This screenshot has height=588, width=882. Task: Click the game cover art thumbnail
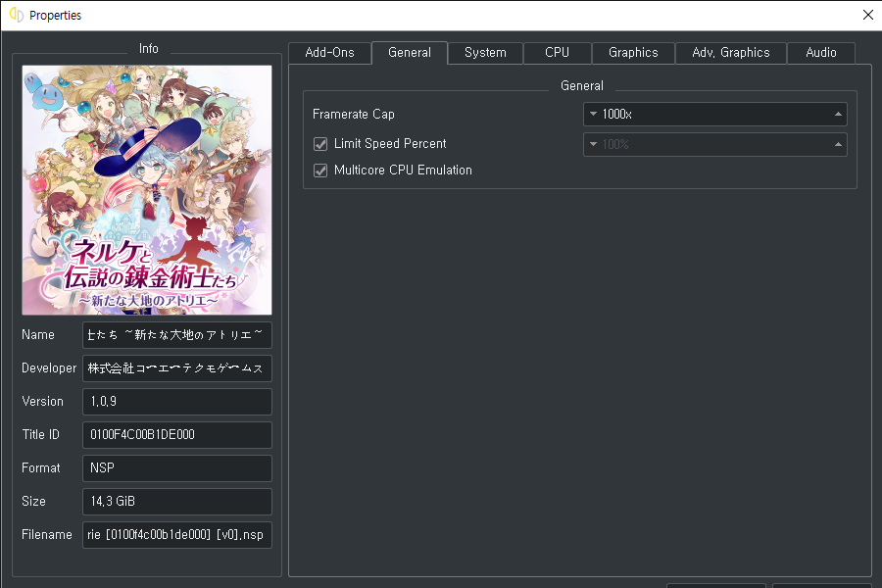point(147,190)
